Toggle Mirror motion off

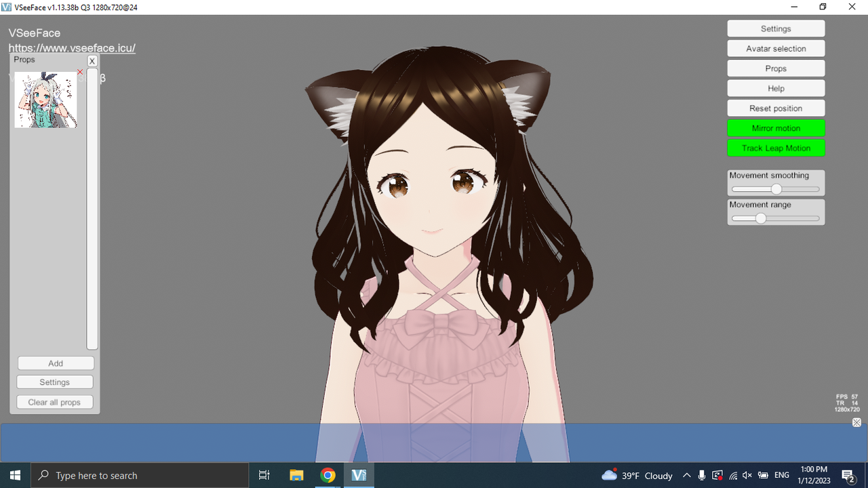click(x=776, y=128)
